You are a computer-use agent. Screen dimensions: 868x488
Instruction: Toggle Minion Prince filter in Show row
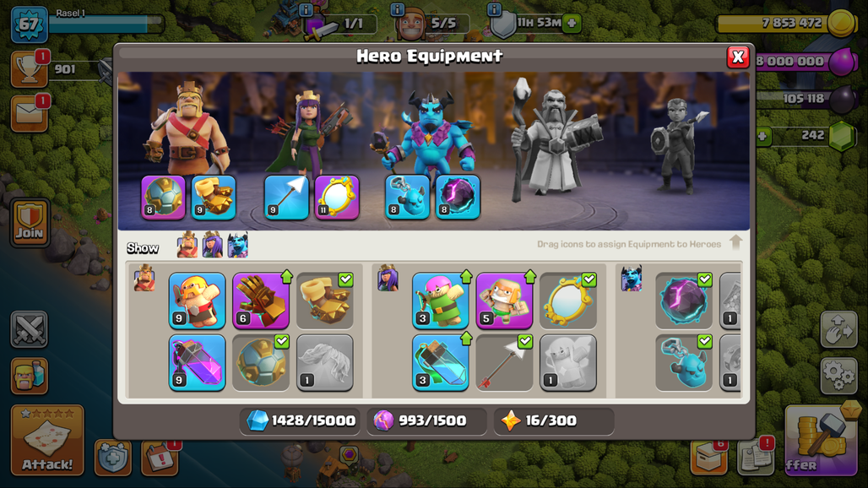[x=237, y=245]
